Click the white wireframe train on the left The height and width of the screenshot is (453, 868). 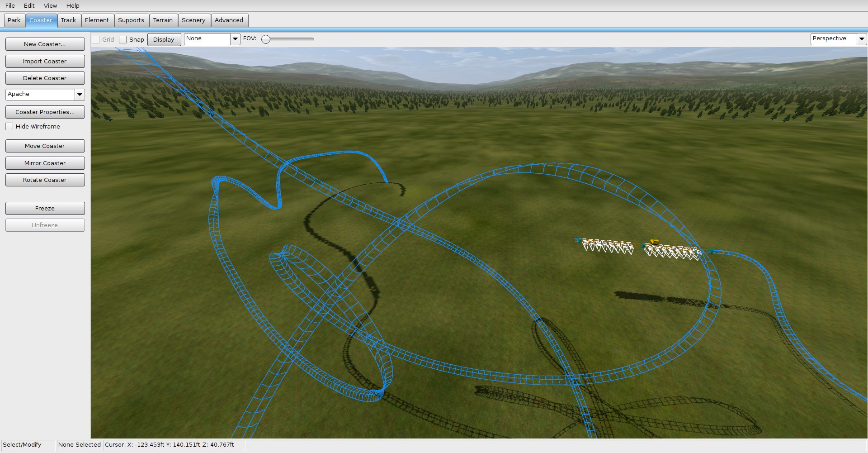608,246
